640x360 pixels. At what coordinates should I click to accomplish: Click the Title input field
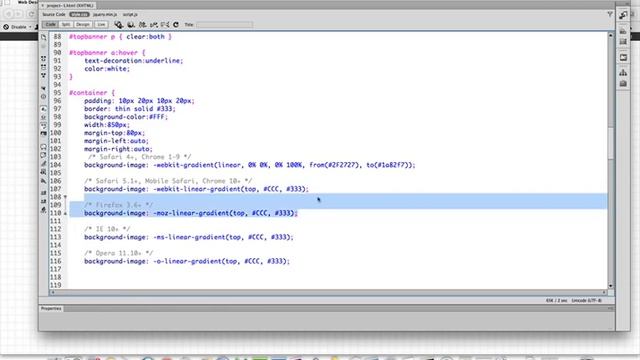[x=224, y=25]
